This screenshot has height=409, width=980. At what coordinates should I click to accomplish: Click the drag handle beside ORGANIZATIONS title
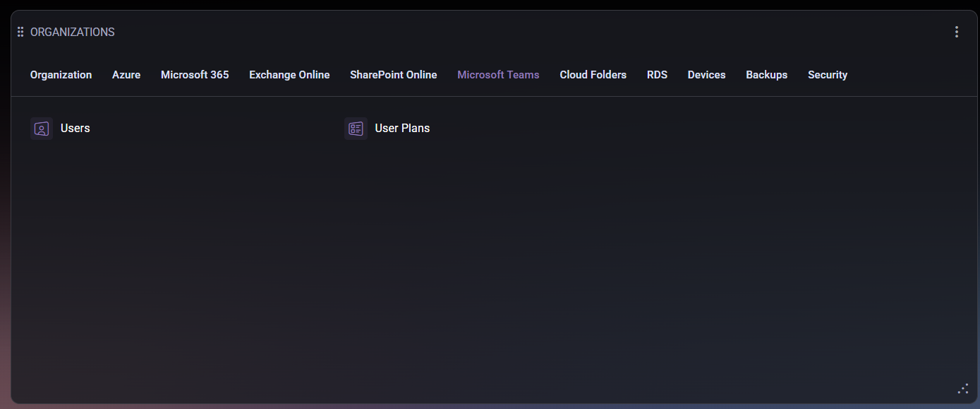click(x=20, y=32)
